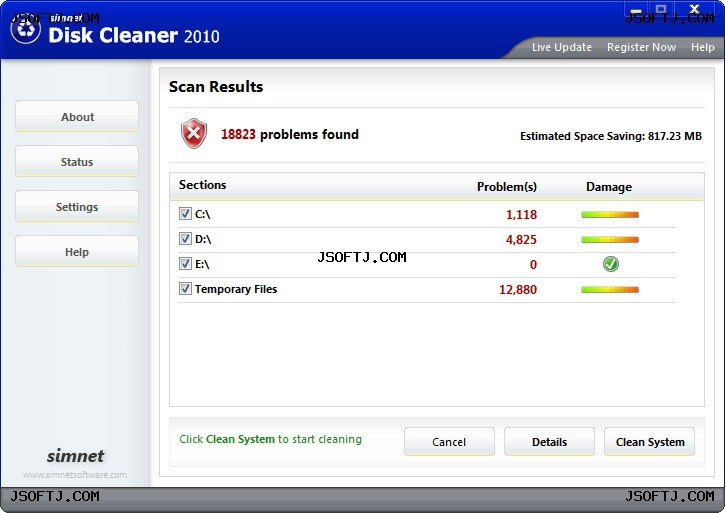This screenshot has height=513, width=725.
Task: Open the Live Update menu item
Action: (561, 47)
